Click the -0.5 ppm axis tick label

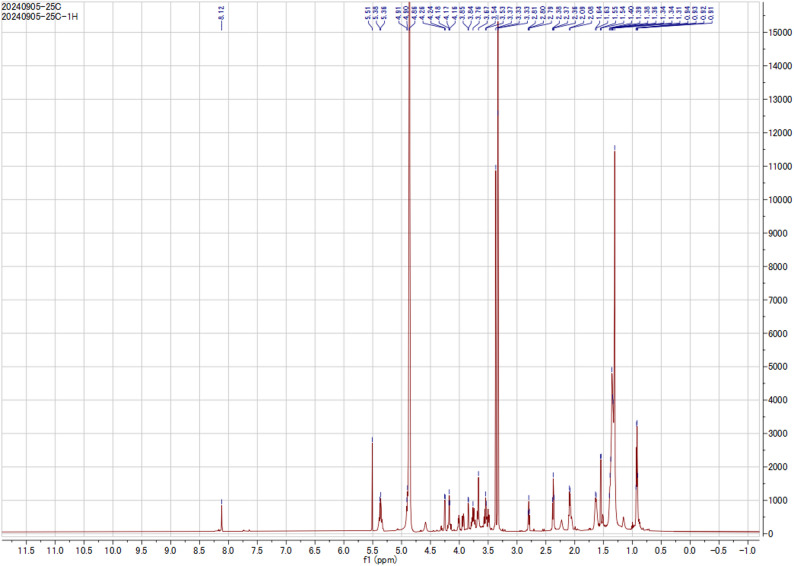[x=719, y=550]
